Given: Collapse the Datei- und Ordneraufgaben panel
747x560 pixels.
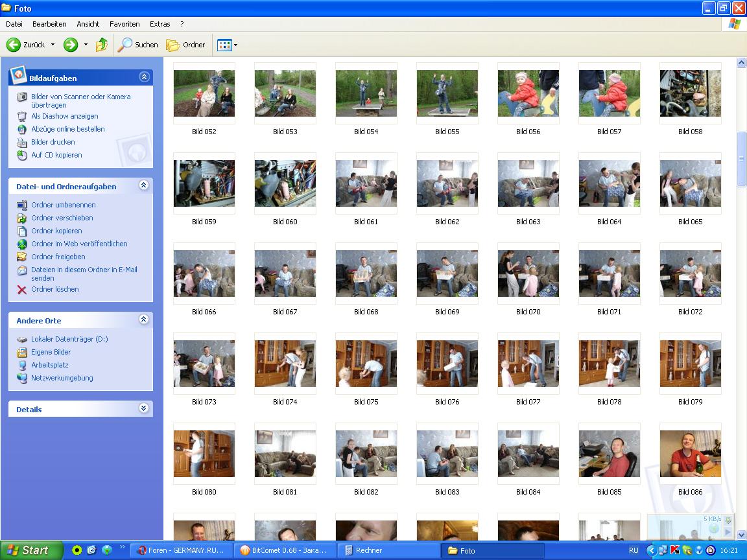Looking at the screenshot, I should (144, 185).
